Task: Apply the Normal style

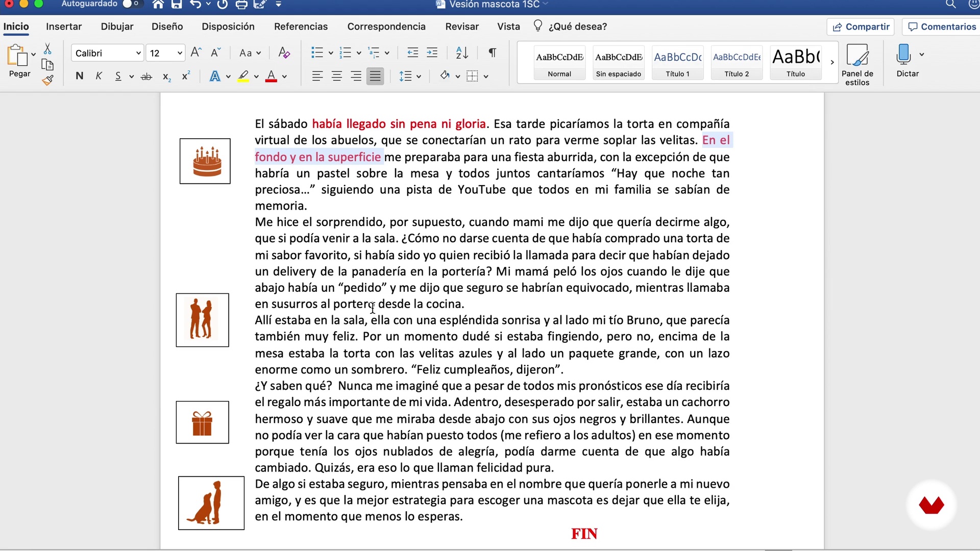Action: (559, 63)
